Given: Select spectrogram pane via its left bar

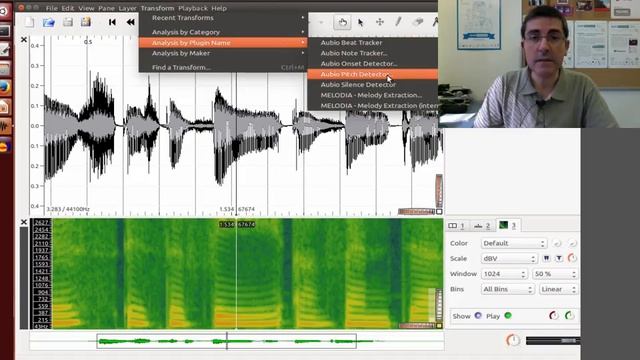Looking at the screenshot, I should (24, 278).
